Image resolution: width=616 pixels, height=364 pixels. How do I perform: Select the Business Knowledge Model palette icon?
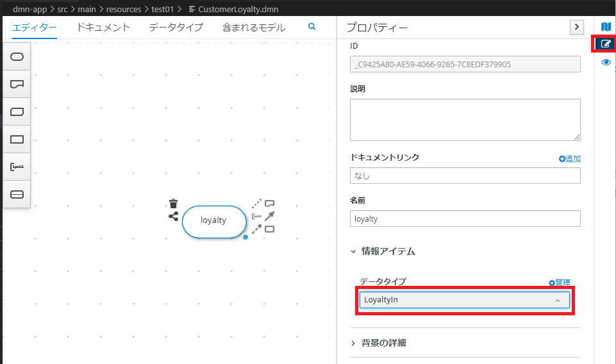click(x=17, y=112)
